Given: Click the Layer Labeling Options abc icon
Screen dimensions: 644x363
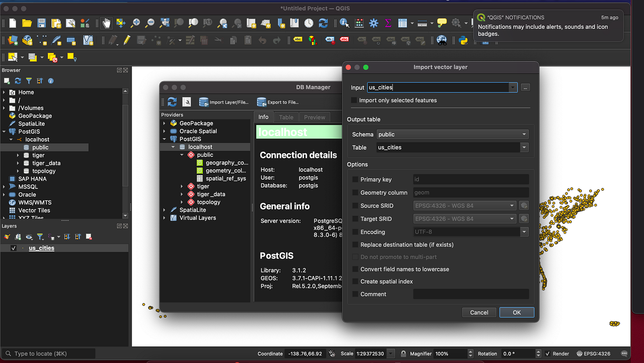Looking at the screenshot, I should 298,40.
